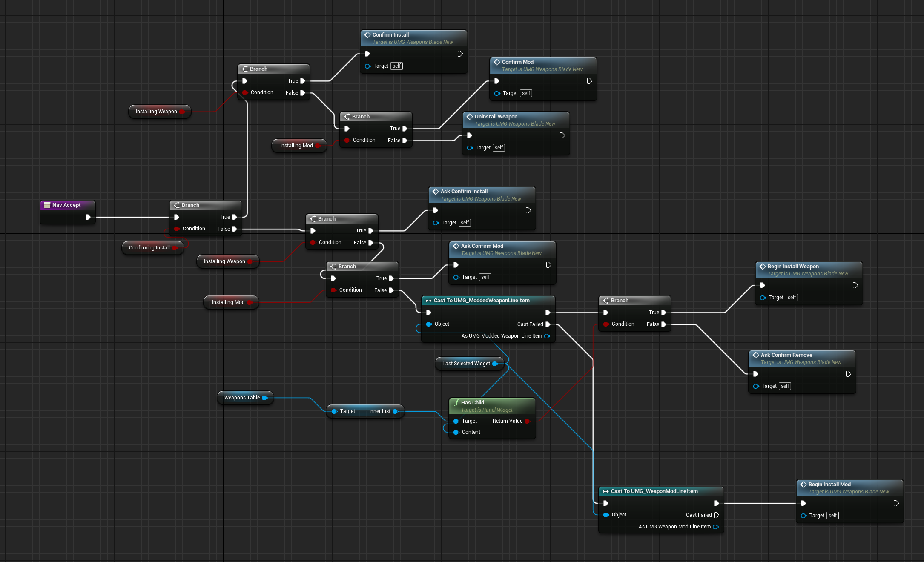Screen dimensions: 924x562
Task: Click True pin of Branch feeding Confirm Install
Action: pos(302,81)
